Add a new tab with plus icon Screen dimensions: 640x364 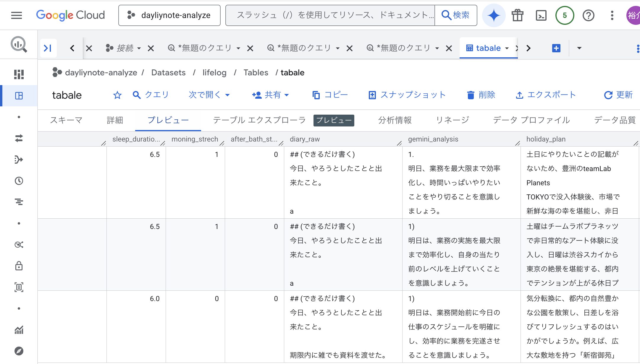[556, 48]
